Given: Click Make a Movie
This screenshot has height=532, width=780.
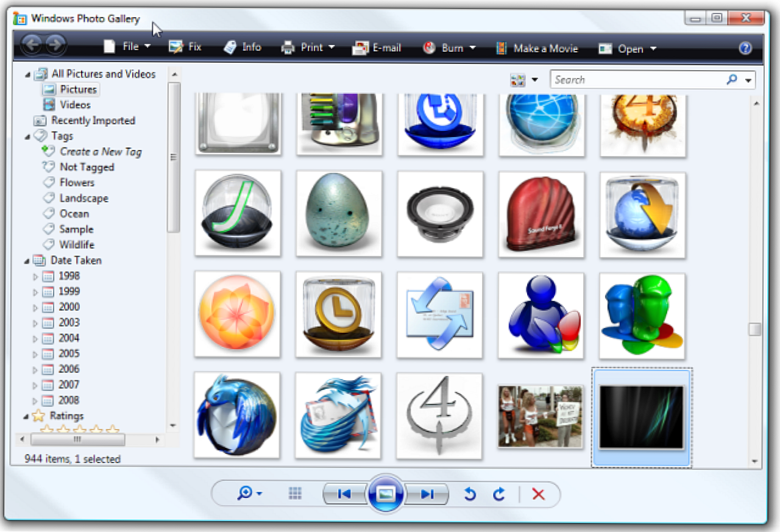Looking at the screenshot, I should [x=536, y=48].
